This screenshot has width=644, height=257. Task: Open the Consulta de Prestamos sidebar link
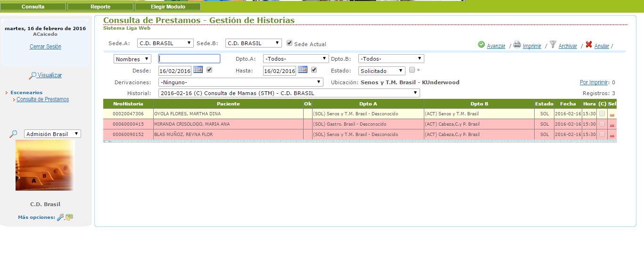click(x=42, y=99)
